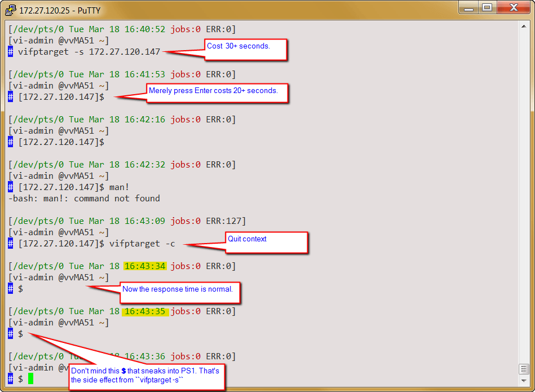The image size is (535, 392).
Task: Click the highlighted timestamp 16:43:35
Action: [x=145, y=311]
